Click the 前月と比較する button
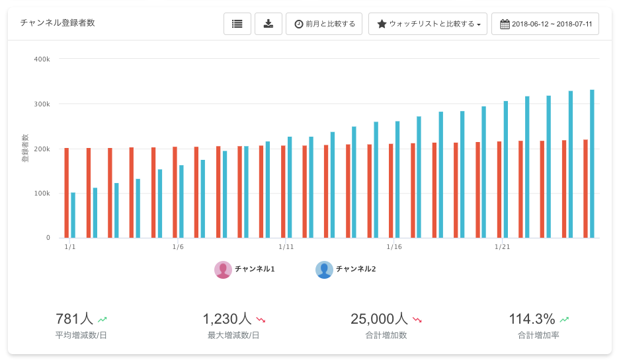 pos(324,24)
